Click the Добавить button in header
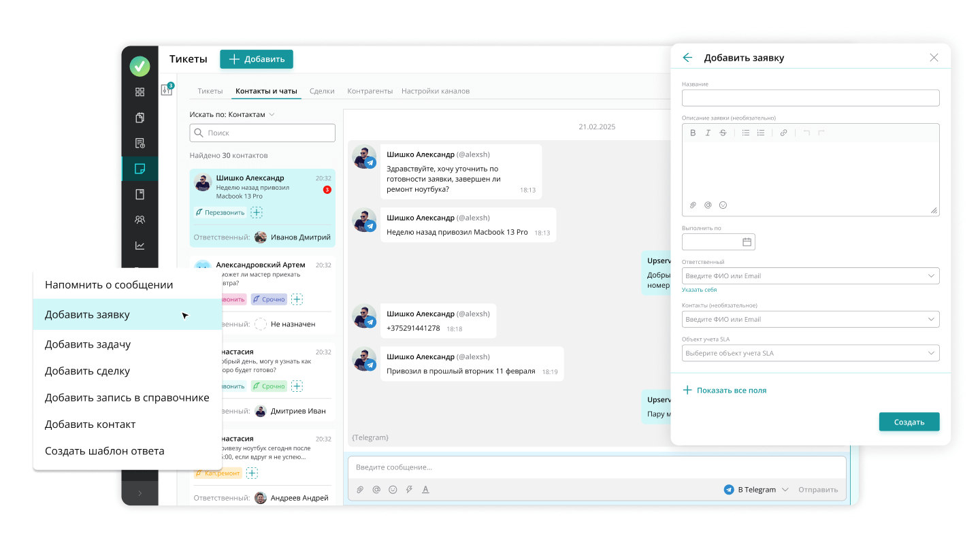Screen dimensions: 980x551 [x=257, y=59]
